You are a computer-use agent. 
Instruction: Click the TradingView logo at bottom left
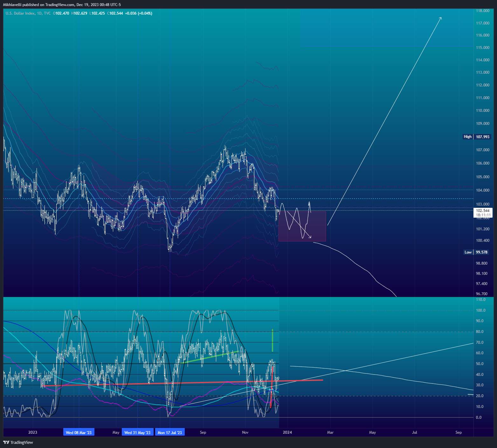(18, 442)
